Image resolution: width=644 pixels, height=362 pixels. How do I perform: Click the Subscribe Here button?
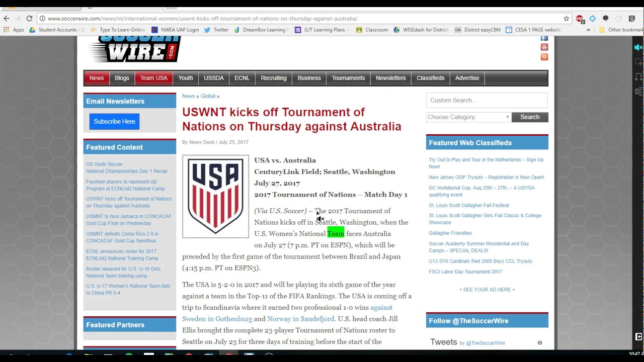pyautogui.click(x=114, y=121)
